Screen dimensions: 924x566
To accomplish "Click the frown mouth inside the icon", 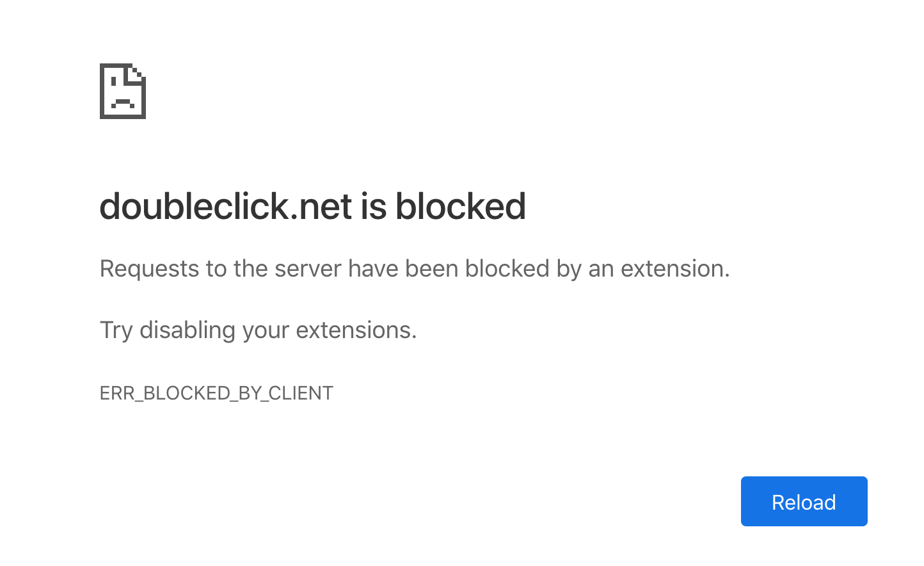I will point(123,101).
